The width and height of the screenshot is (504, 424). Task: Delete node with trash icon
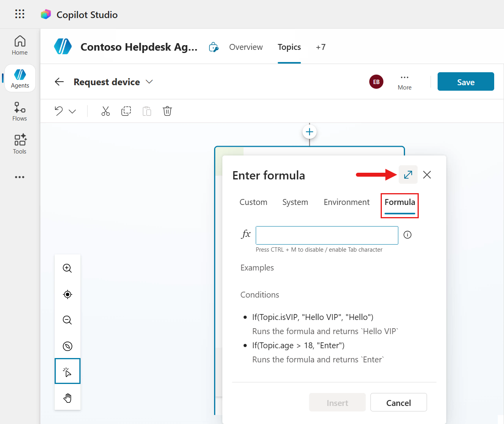pos(167,111)
